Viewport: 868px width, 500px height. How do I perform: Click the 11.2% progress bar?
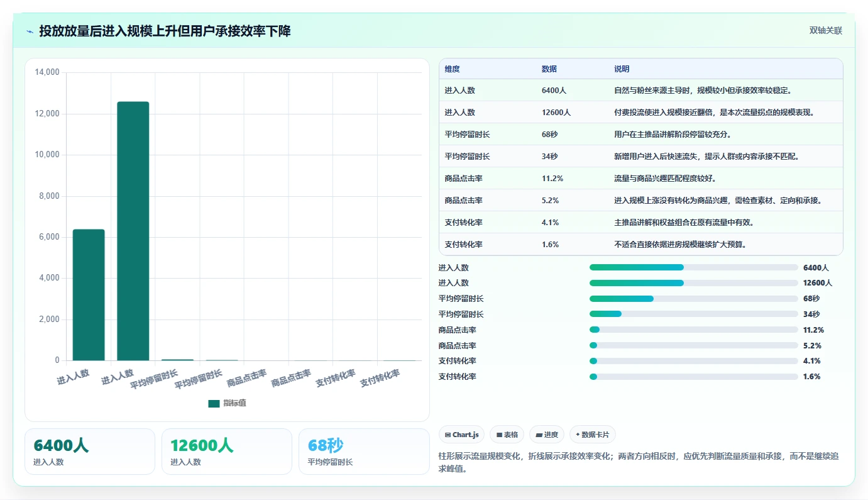(x=694, y=330)
